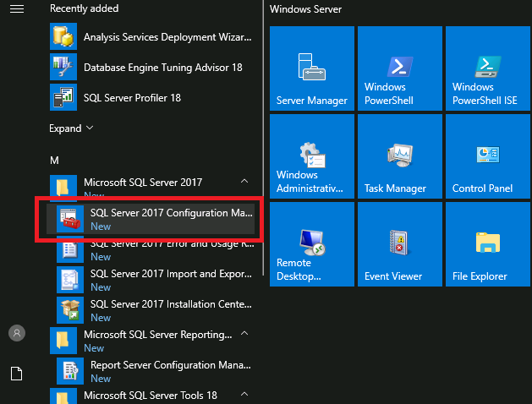This screenshot has height=404, width=532.
Task: Click the letter M section header
Action: coord(54,161)
